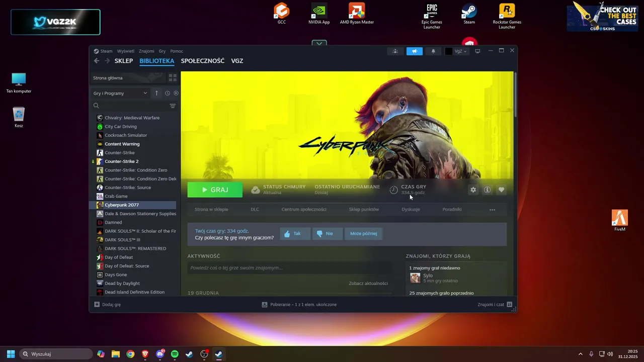Open Znajomi i czat panel
Screen dimensions: 644x362
(x=495, y=305)
